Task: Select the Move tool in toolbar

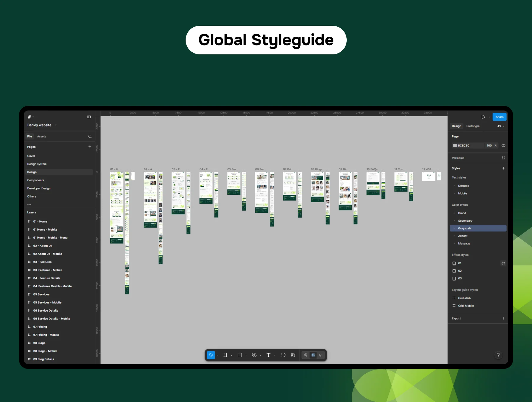Action: click(x=211, y=355)
